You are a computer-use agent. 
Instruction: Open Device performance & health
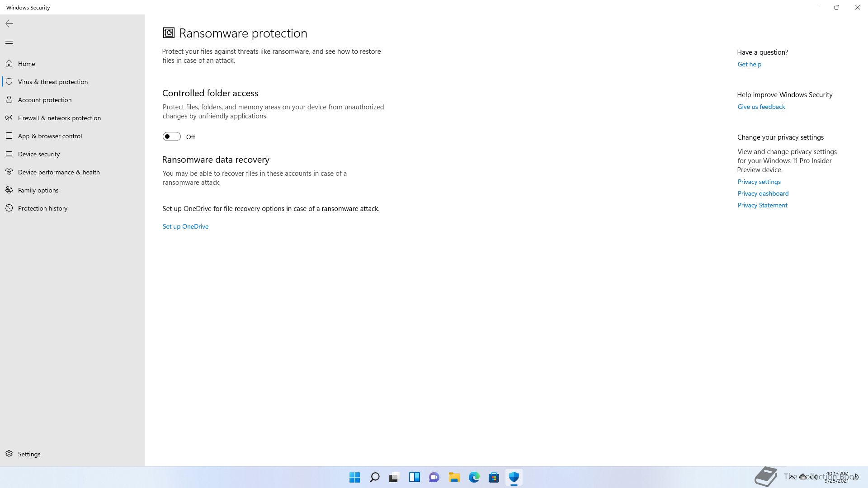click(72, 172)
